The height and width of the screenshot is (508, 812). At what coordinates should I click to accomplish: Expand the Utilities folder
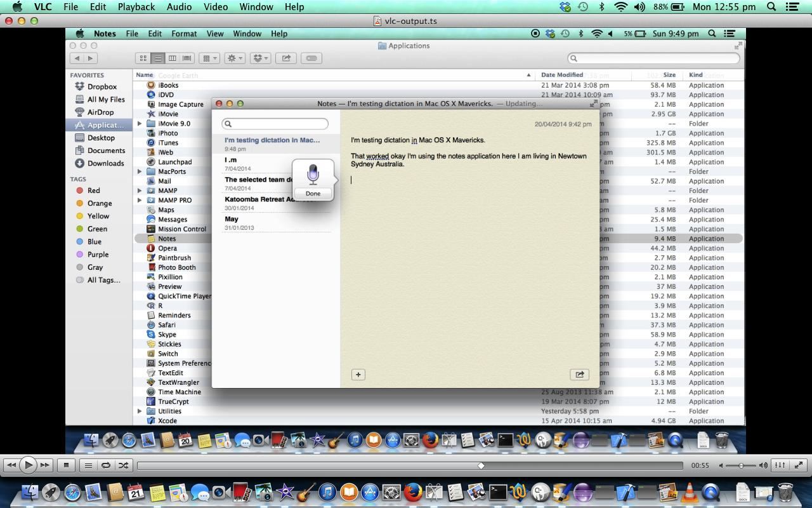pos(140,411)
